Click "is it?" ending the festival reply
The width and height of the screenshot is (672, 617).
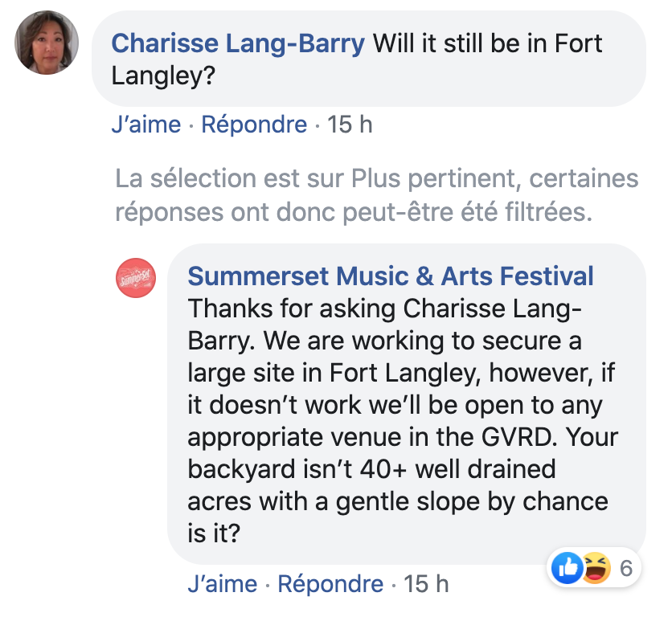pyautogui.click(x=215, y=533)
